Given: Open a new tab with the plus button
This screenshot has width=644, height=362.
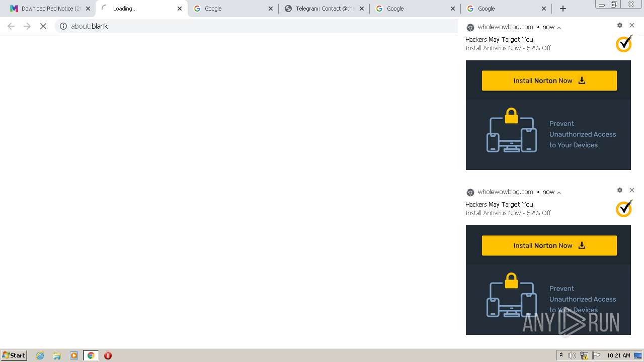Looking at the screenshot, I should [x=563, y=9].
